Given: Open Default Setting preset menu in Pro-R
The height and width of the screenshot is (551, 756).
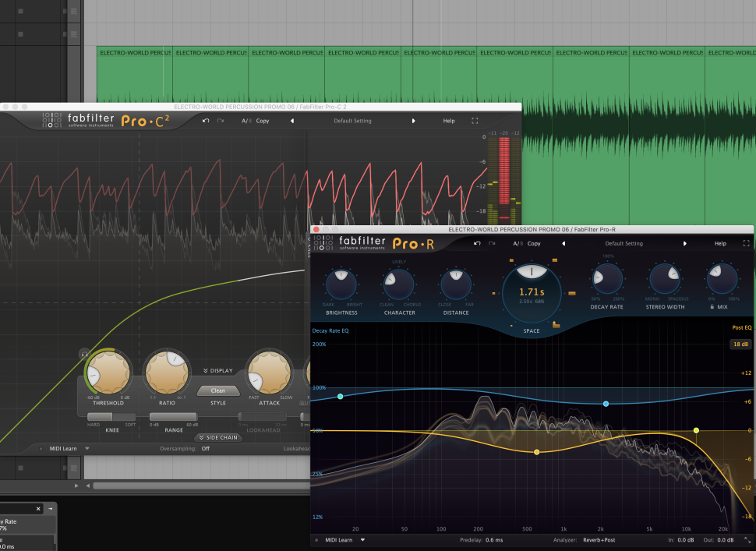Looking at the screenshot, I should click(x=624, y=243).
